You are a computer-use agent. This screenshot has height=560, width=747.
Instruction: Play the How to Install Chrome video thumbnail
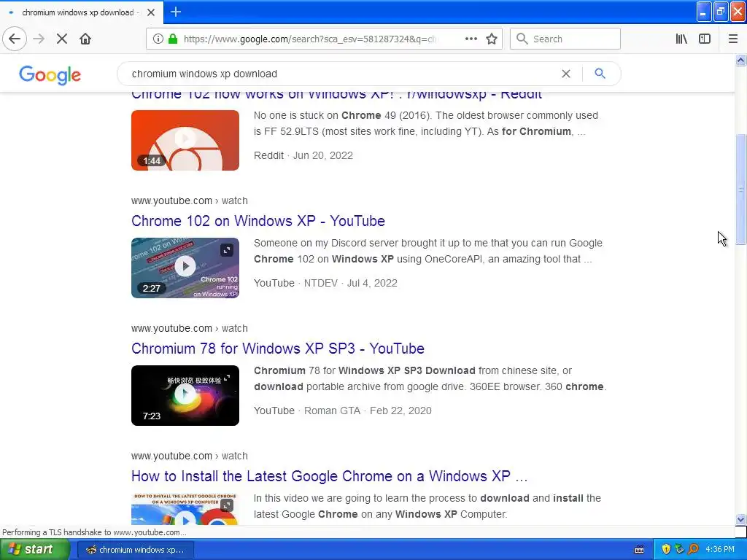[x=185, y=509]
